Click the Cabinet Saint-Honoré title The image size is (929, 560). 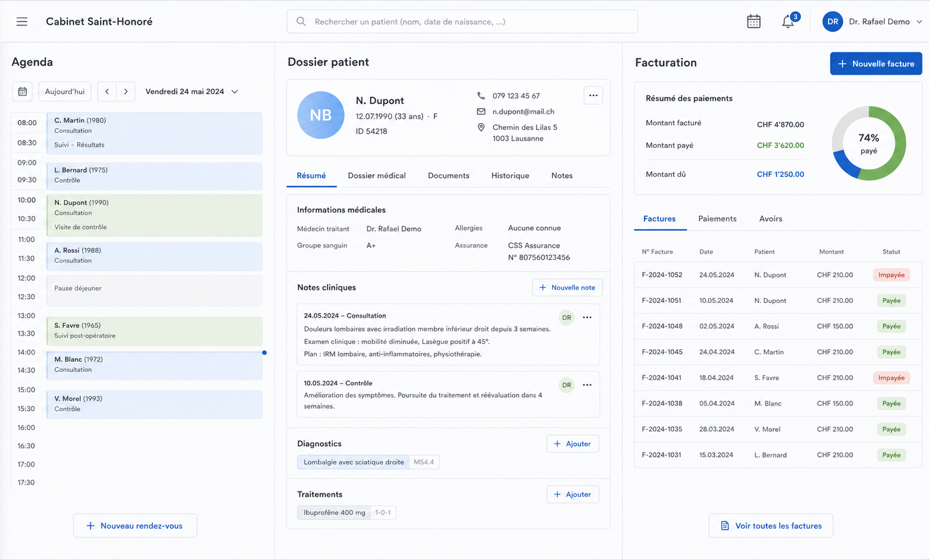pos(99,21)
